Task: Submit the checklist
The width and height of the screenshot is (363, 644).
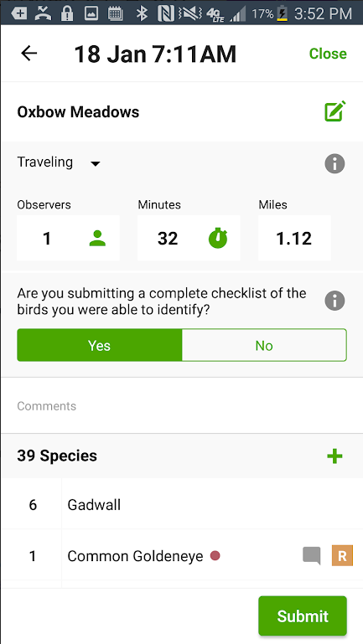Action: pyautogui.click(x=303, y=616)
